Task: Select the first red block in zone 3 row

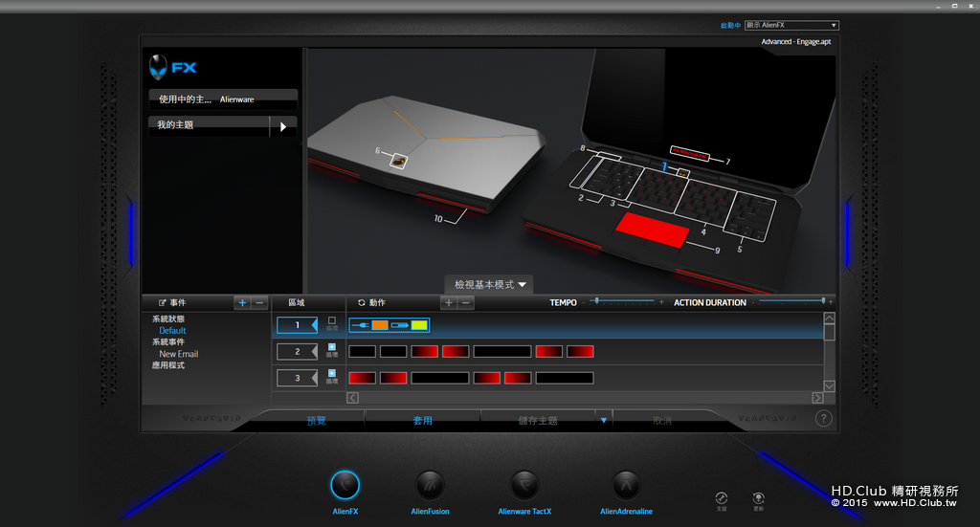Action: pos(363,378)
